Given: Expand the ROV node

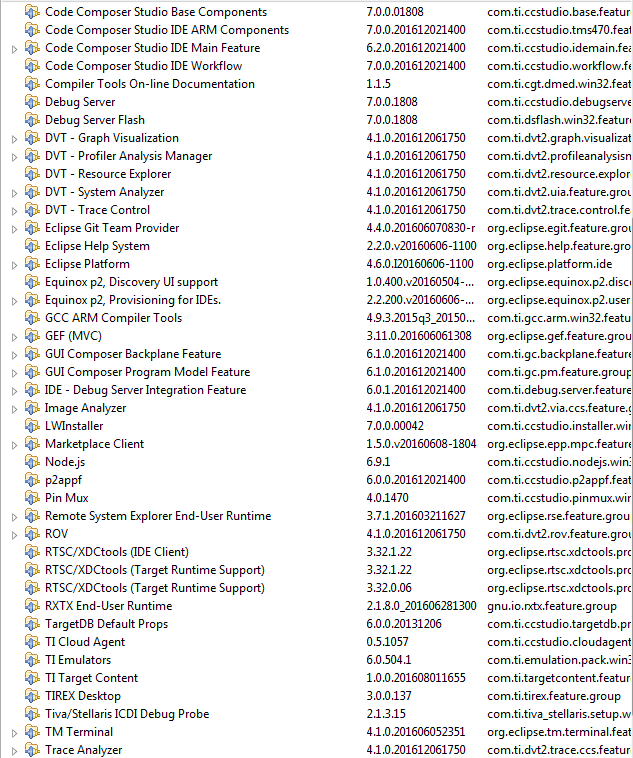Looking at the screenshot, I should point(15,535).
